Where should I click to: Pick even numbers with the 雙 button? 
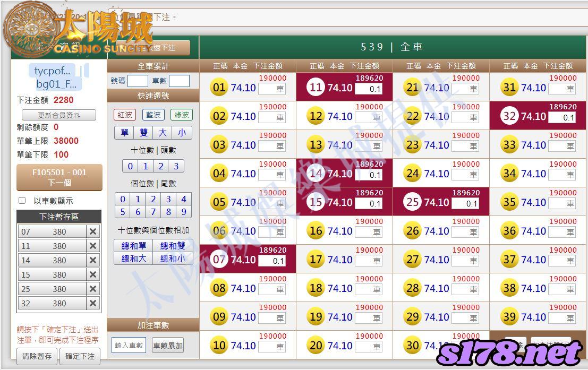[143, 133]
